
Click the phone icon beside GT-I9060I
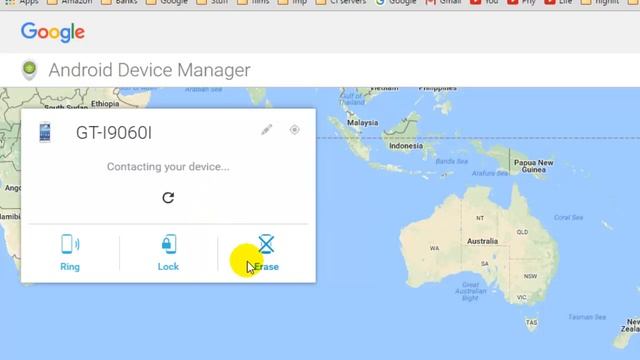click(x=45, y=132)
